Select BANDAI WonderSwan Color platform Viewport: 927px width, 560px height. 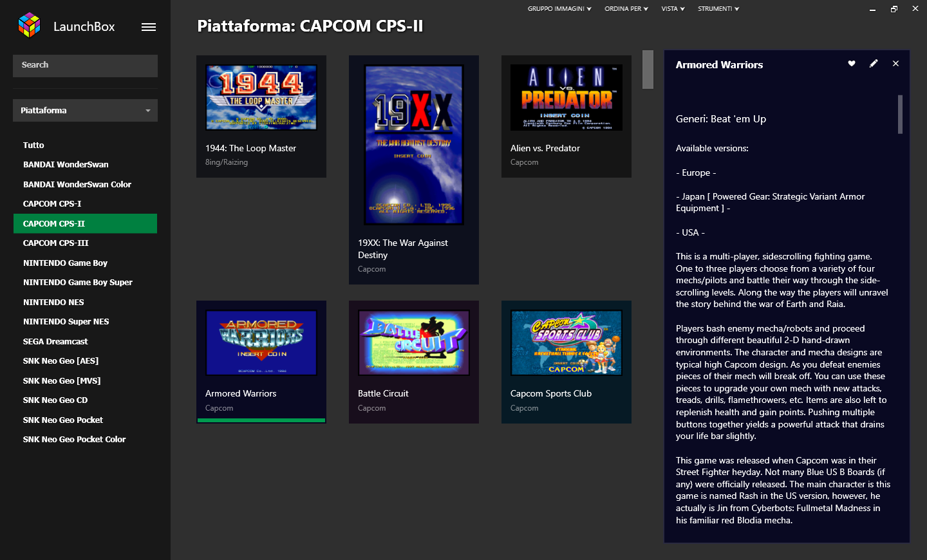tap(85, 185)
